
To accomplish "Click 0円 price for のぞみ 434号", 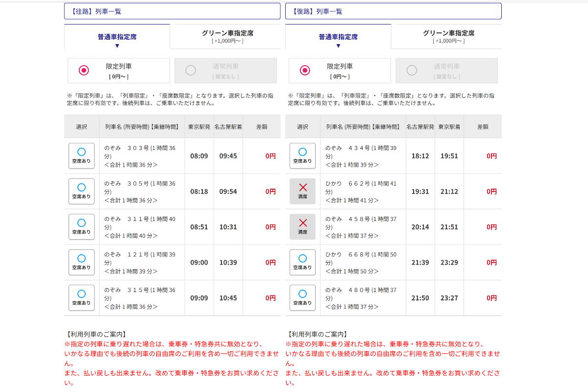I will [x=491, y=156].
